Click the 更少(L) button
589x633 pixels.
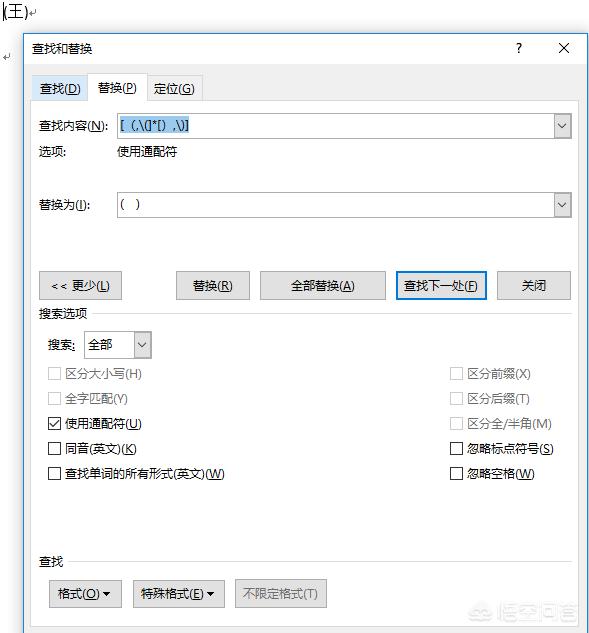point(80,286)
